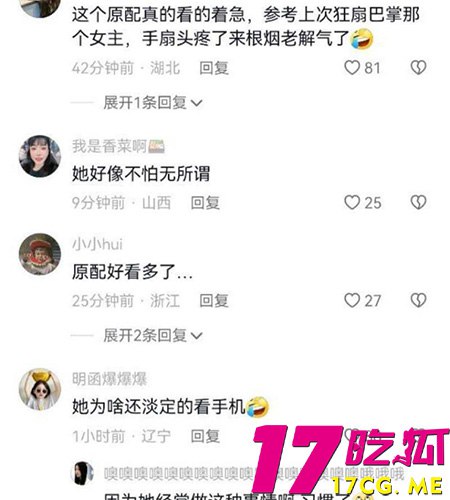Image resolution: width=450 pixels, height=500 pixels.
Task: Open 小小hui's watermelon avatar
Action: 40,254
